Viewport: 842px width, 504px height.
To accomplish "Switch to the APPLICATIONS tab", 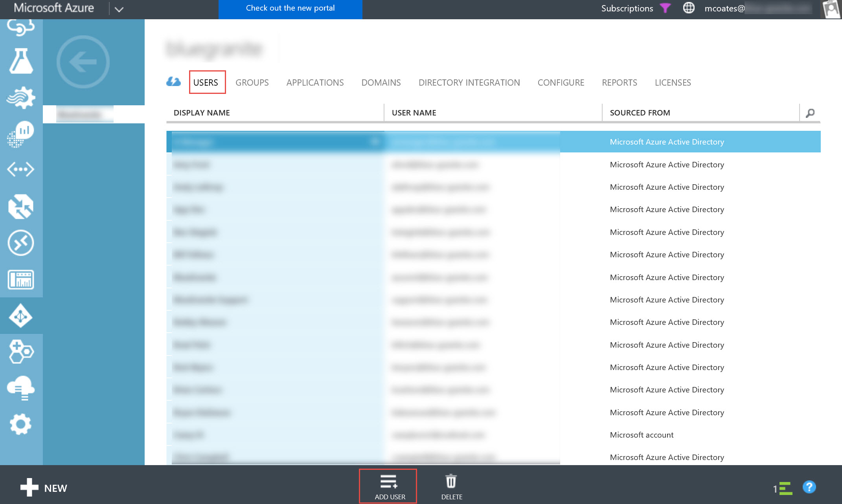I will tap(315, 82).
